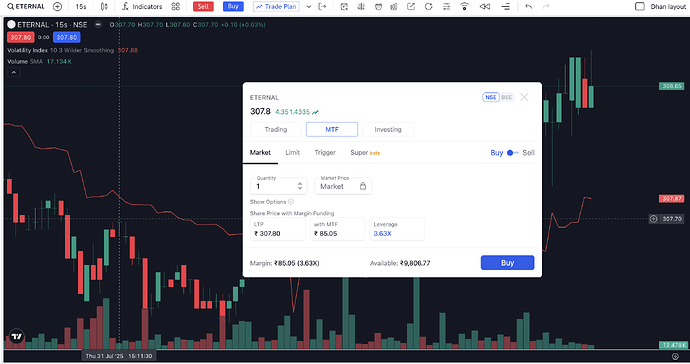
Task: Open the candlestick chart type selector
Action: point(104,7)
